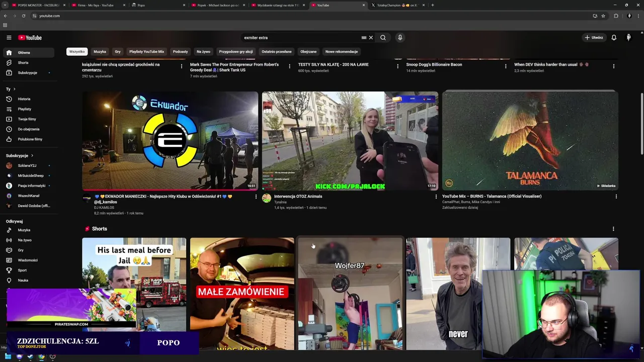Open SzklanaY2J channel subscription
This screenshot has width=644, height=362.
tap(29, 165)
